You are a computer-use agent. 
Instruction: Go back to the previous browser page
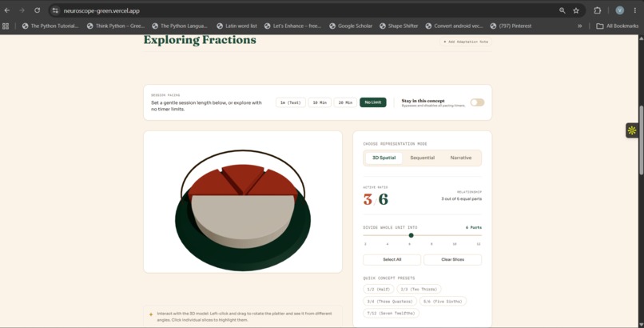click(x=7, y=10)
